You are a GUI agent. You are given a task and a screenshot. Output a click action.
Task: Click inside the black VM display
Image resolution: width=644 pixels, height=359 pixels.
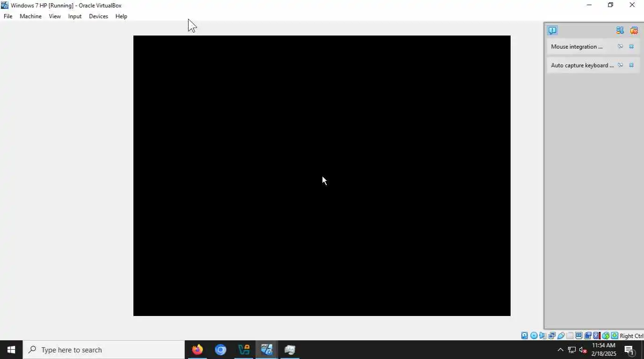322,176
